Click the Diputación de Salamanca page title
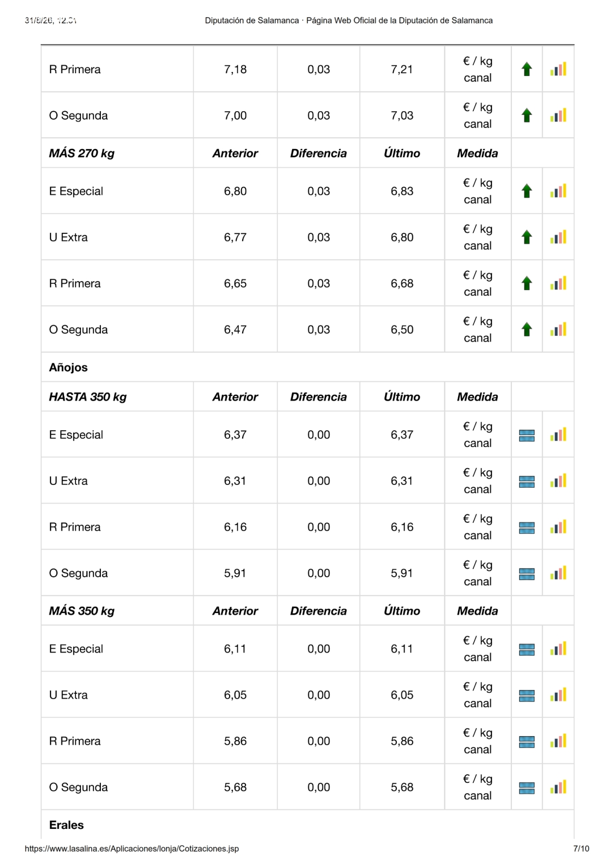This screenshot has width=614, height=868. 349,21
